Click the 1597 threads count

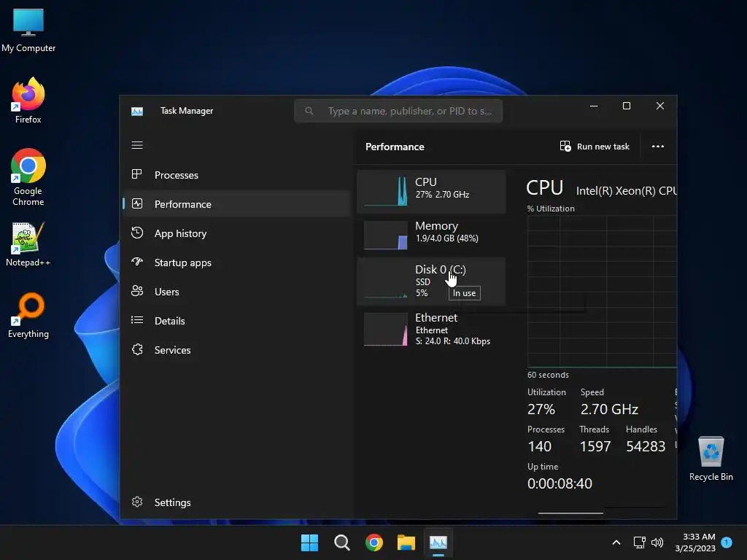(x=595, y=446)
